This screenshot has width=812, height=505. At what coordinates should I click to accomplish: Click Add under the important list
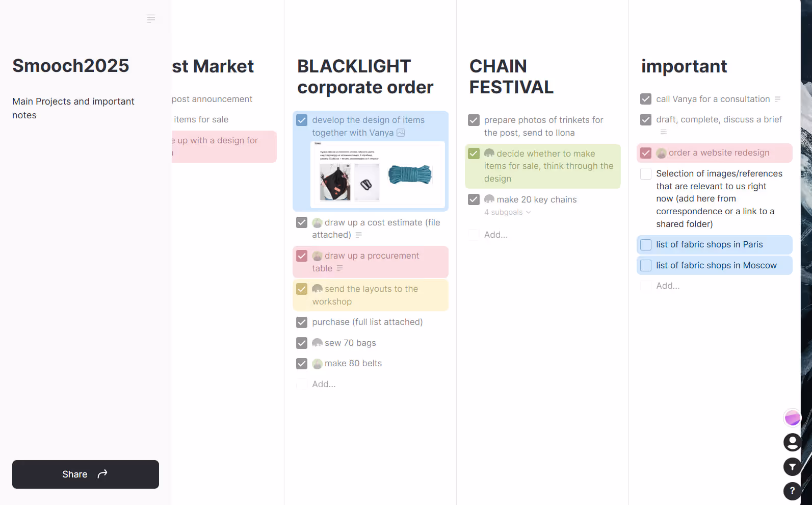pyautogui.click(x=667, y=286)
